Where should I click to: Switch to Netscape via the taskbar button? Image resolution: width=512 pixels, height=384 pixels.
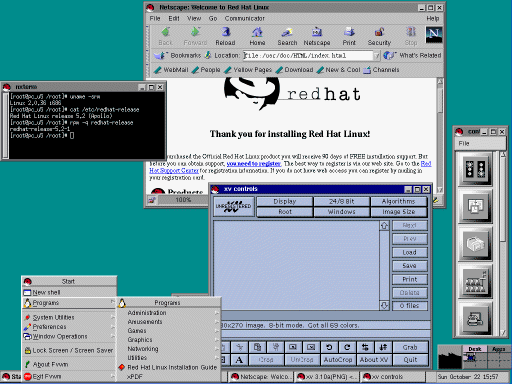tap(261, 377)
